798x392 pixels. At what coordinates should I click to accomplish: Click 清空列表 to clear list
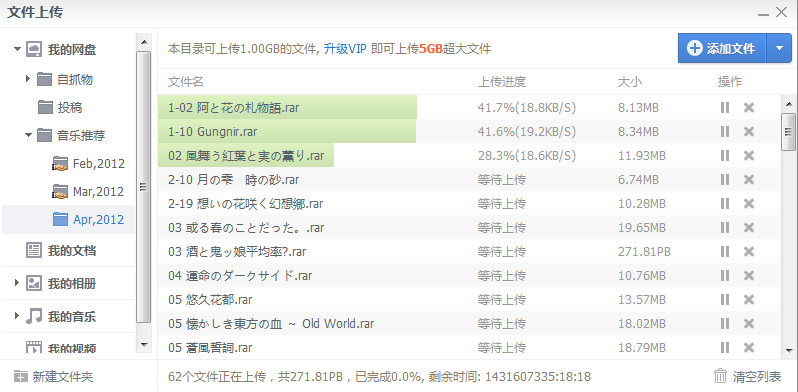pyautogui.click(x=756, y=377)
